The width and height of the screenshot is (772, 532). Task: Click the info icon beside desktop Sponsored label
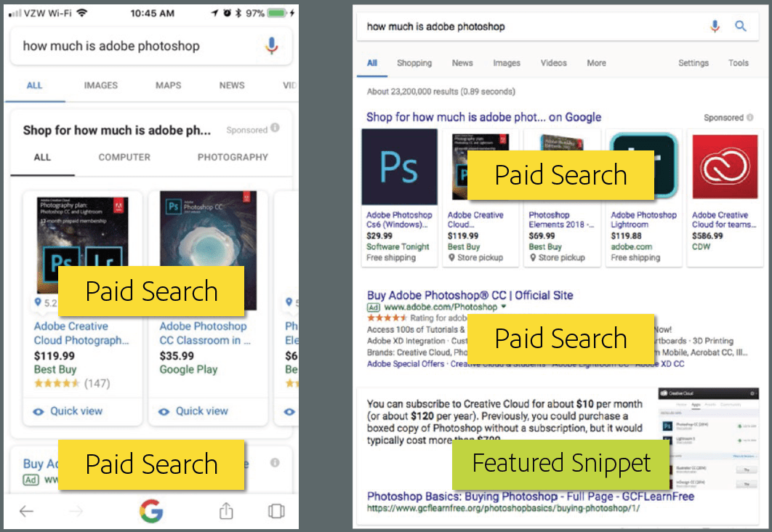pos(750,117)
